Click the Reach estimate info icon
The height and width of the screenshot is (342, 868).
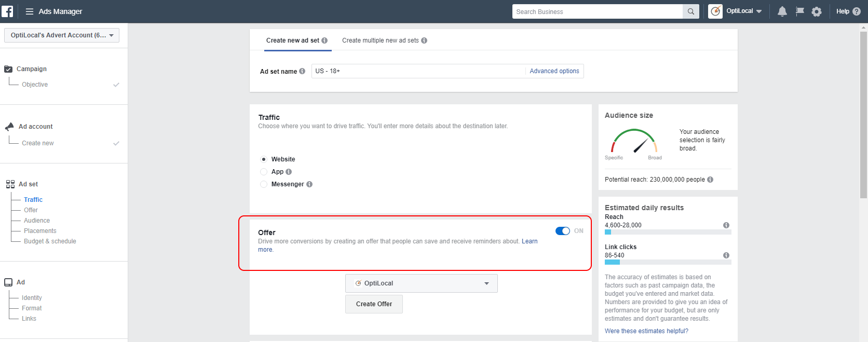click(726, 225)
